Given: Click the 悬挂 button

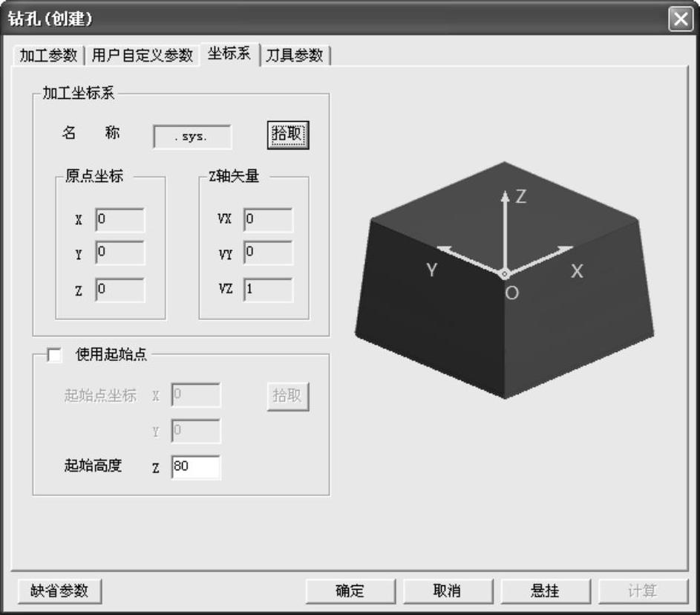Looking at the screenshot, I should [x=545, y=591].
